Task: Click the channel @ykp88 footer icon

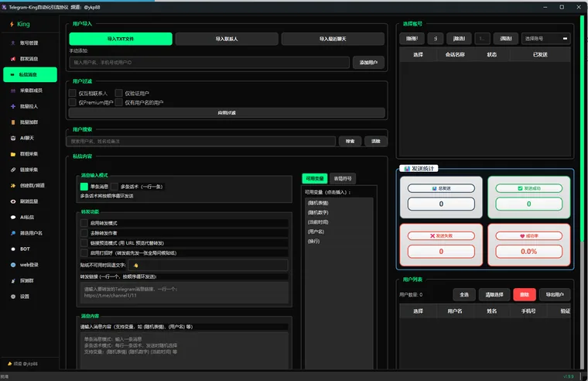Action: pos(10,363)
